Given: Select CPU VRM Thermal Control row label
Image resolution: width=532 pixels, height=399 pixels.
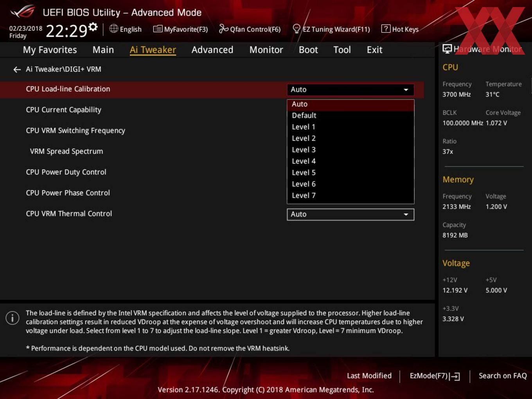Looking at the screenshot, I should (69, 214).
